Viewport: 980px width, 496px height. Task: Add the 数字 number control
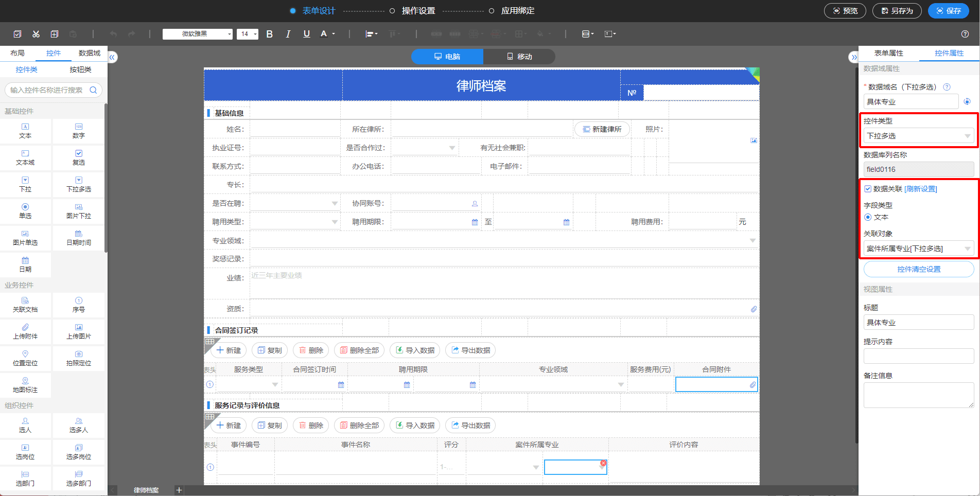(x=79, y=131)
